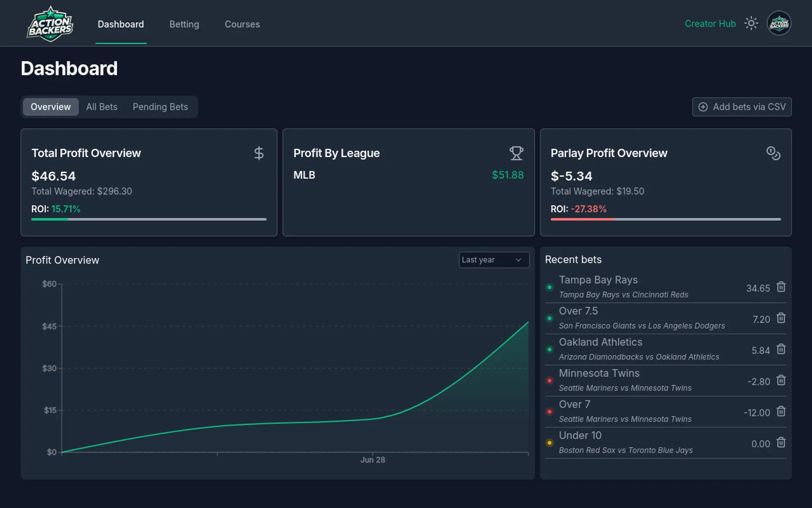
Task: Click the Jun 28 chart axis marker
Action: click(x=373, y=460)
